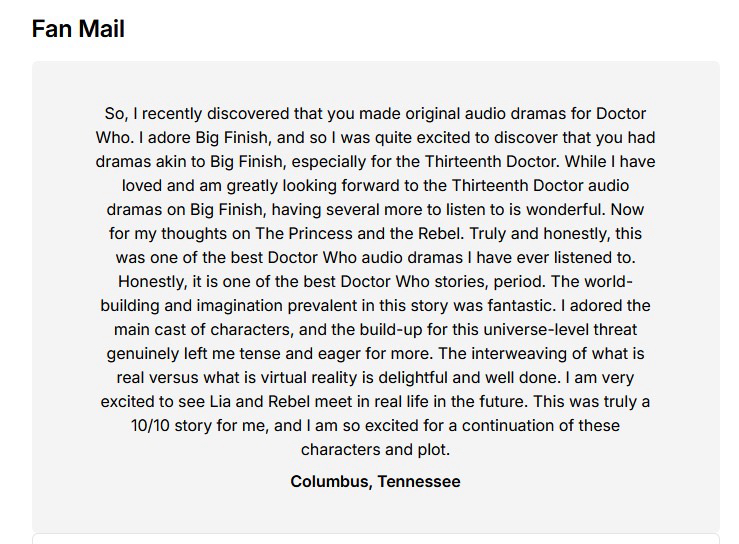The width and height of the screenshot is (739, 544).
Task: Click the closing line 'characters and plot.'
Action: [x=375, y=449]
